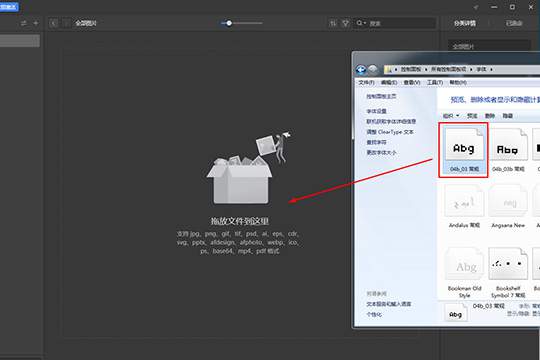Open the 工具(T) menu

435,83
